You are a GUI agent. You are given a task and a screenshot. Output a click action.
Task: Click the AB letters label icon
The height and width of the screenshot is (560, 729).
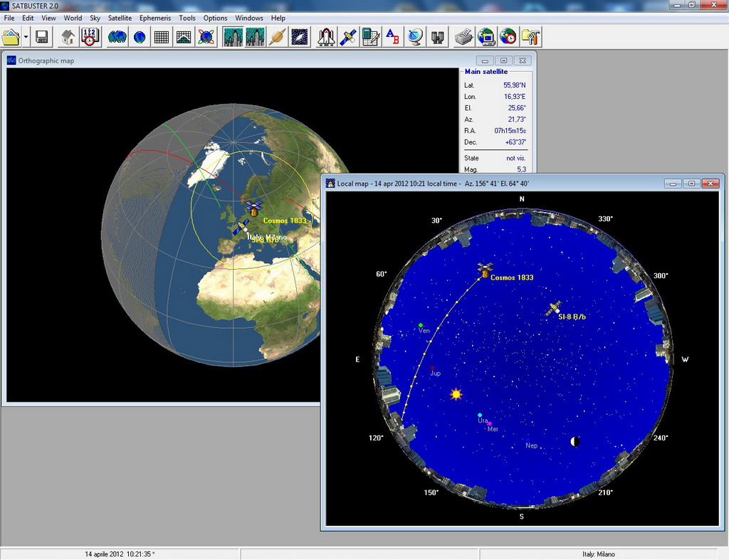click(x=393, y=37)
